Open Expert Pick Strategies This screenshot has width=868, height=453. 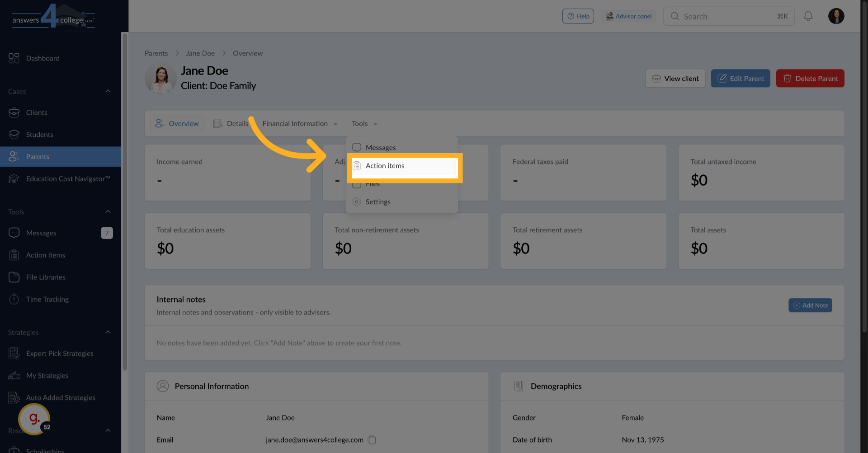[60, 353]
